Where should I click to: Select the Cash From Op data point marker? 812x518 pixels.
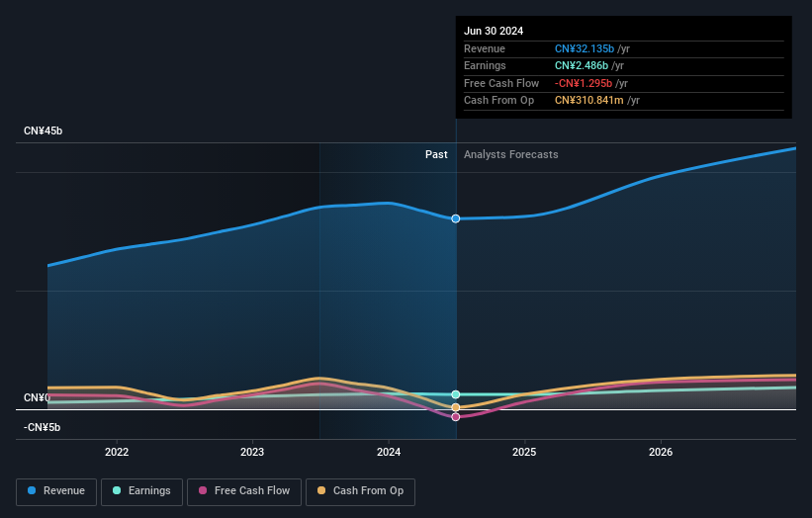point(456,407)
